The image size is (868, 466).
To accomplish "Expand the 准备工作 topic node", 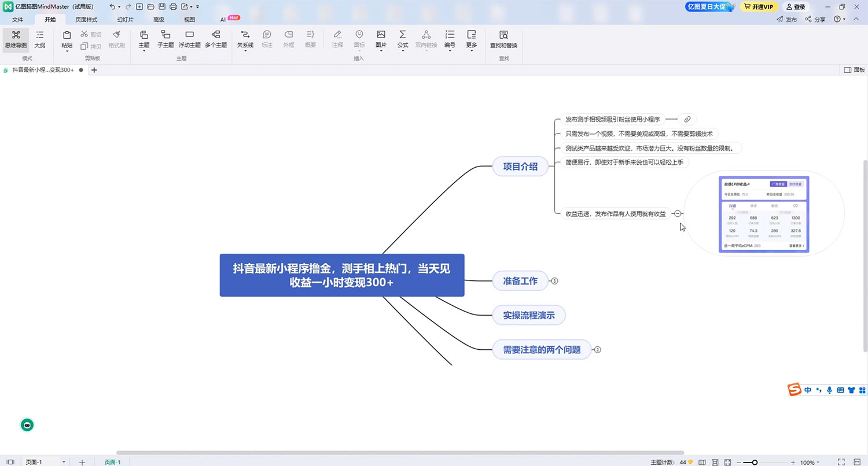I will [x=554, y=280].
